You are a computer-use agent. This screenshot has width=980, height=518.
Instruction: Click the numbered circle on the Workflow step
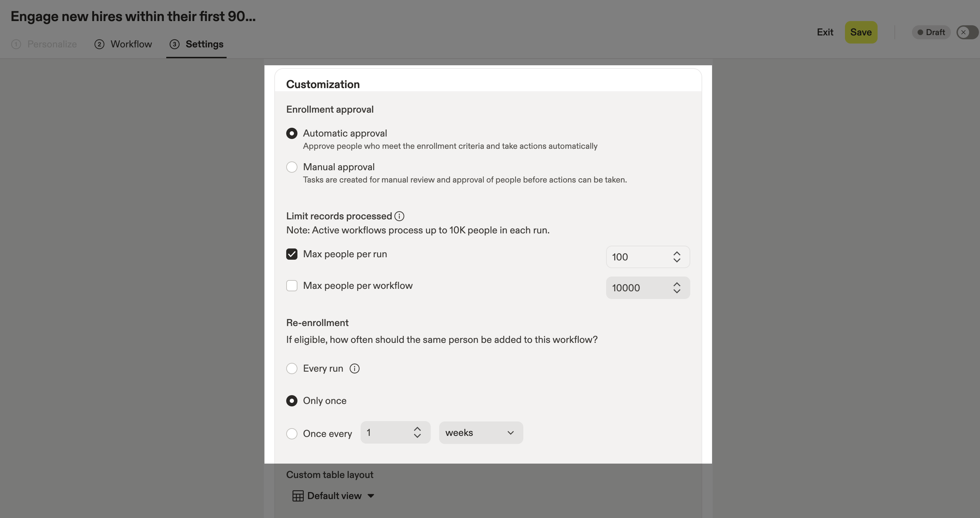pyautogui.click(x=99, y=44)
